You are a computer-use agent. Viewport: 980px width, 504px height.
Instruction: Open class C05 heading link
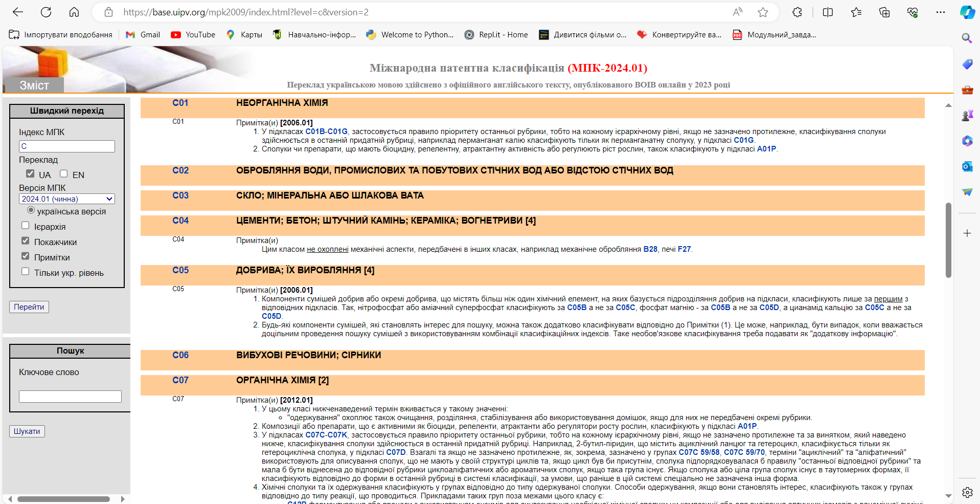coord(180,270)
